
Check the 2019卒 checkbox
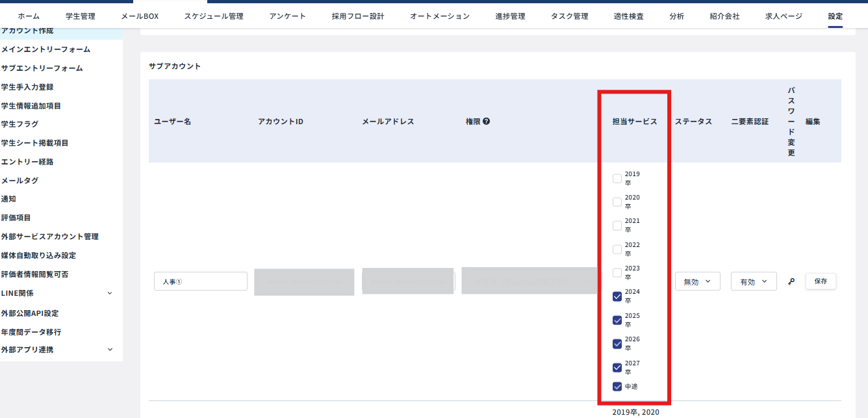(617, 179)
